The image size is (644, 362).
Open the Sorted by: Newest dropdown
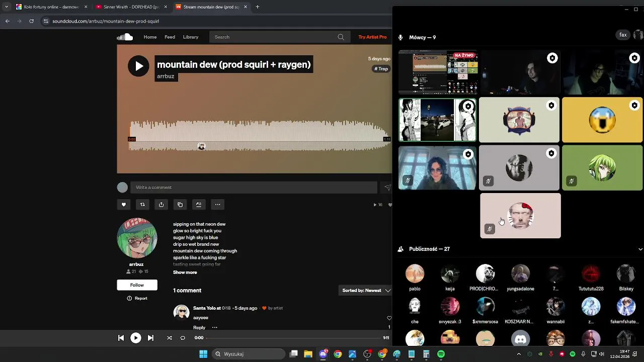[366, 291]
